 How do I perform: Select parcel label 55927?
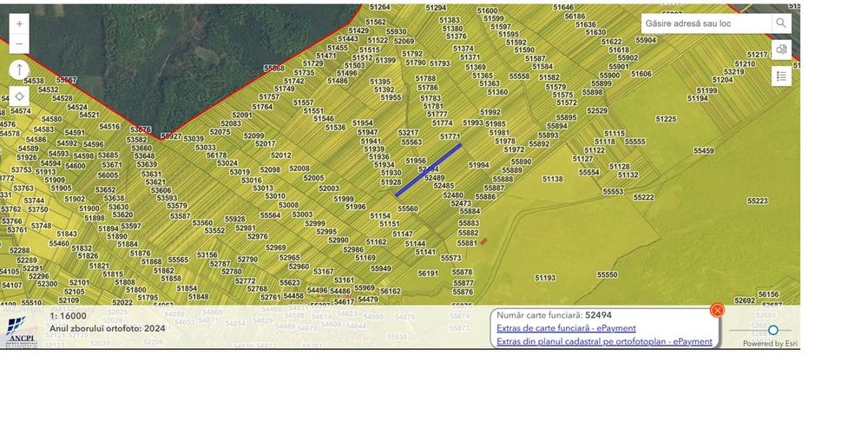click(171, 136)
